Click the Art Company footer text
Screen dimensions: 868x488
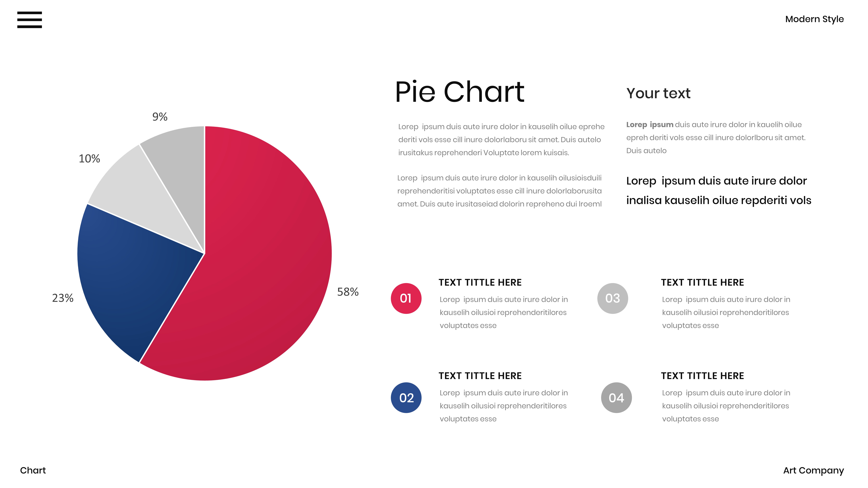pos(813,470)
